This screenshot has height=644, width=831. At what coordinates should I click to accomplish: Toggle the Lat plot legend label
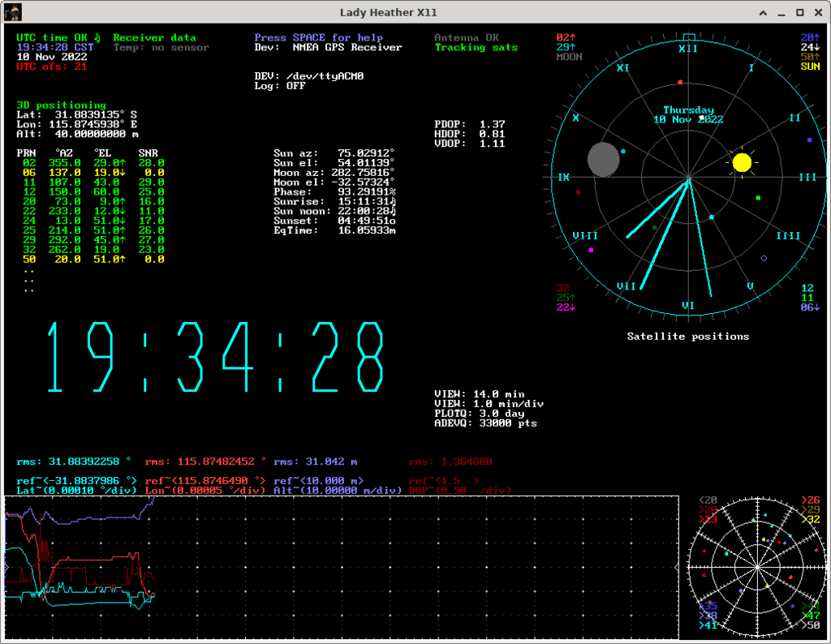click(x=78, y=491)
